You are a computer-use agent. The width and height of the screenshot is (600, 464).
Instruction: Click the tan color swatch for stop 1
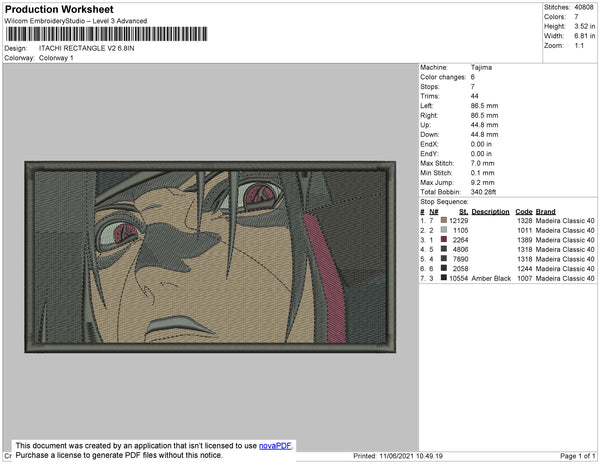444,220
